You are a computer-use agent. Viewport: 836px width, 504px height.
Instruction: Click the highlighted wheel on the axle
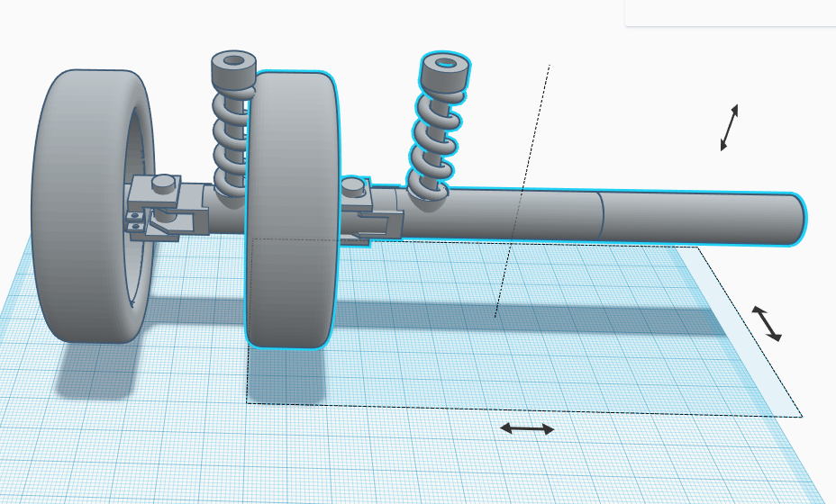point(292,210)
